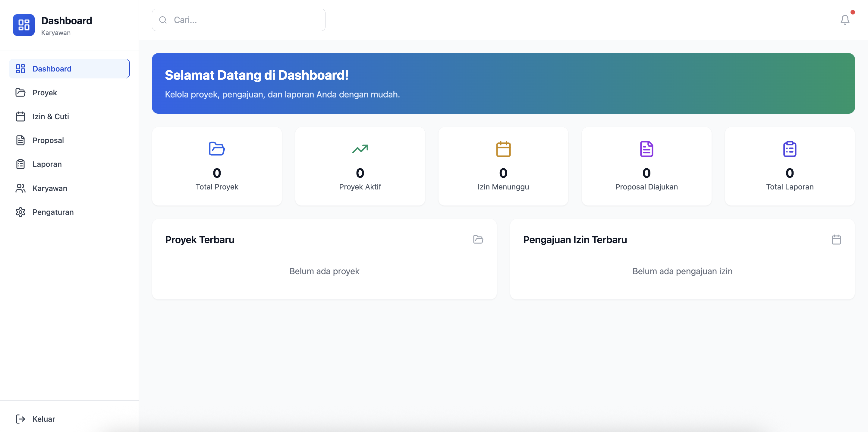Image resolution: width=868 pixels, height=432 pixels.
Task: Click the 'Proyek Terbaru' section heading
Action: 200,240
